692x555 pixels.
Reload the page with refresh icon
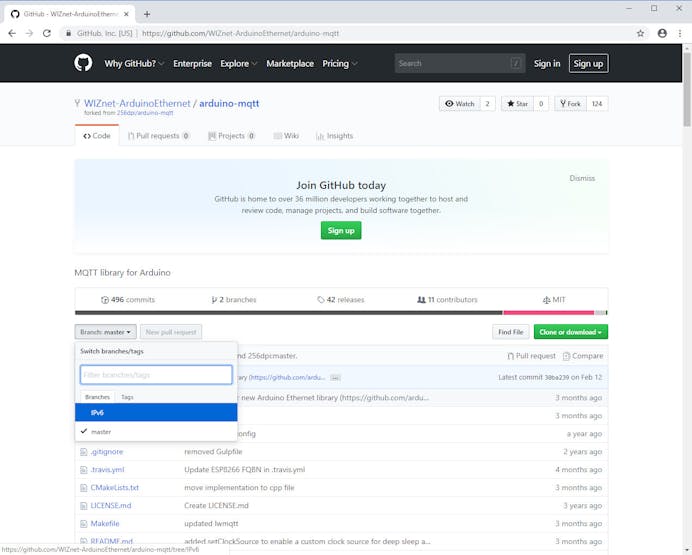(x=47, y=33)
